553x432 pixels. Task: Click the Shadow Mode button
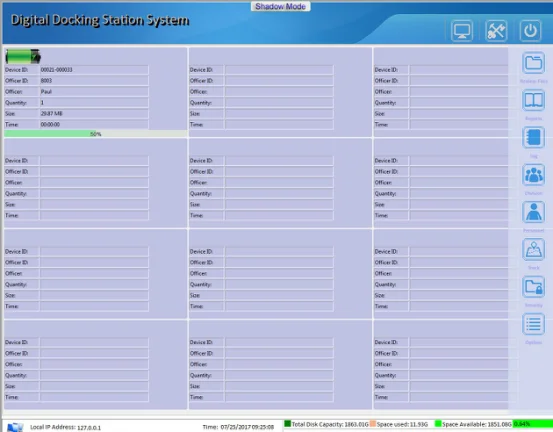pos(281,6)
